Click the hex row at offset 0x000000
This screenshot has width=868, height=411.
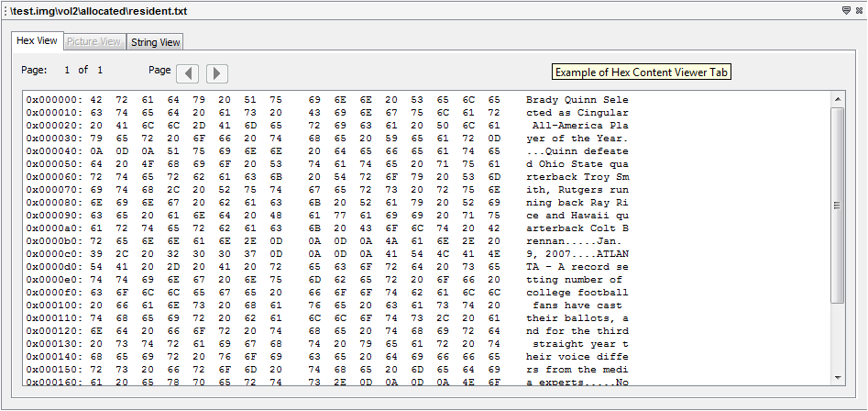pos(266,99)
